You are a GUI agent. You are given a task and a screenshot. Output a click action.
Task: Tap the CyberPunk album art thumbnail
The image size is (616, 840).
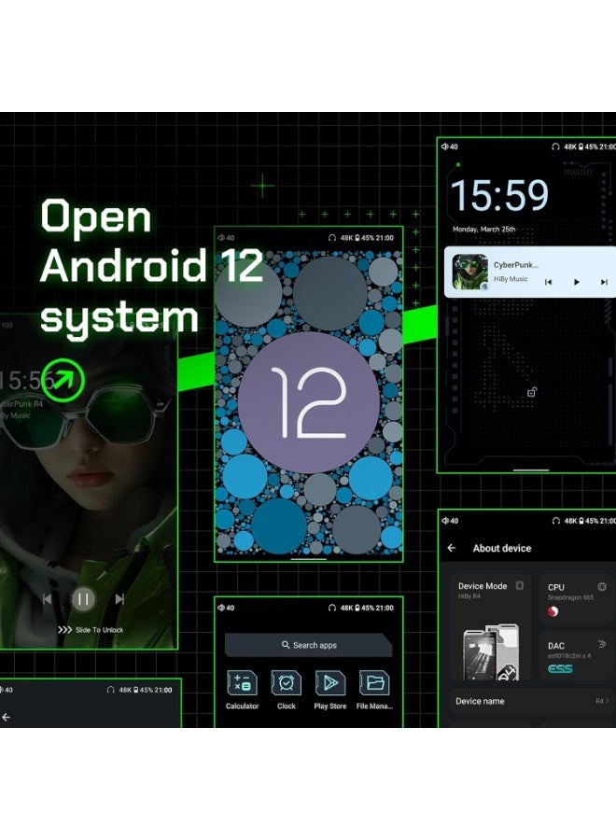pos(469,272)
